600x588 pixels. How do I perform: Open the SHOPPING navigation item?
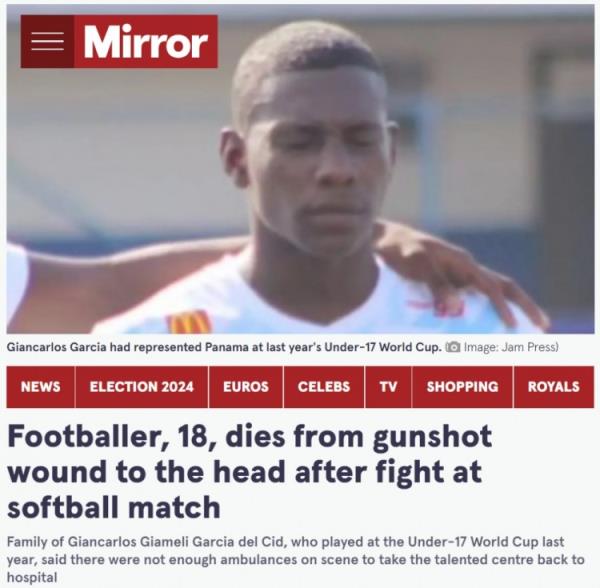tap(462, 387)
